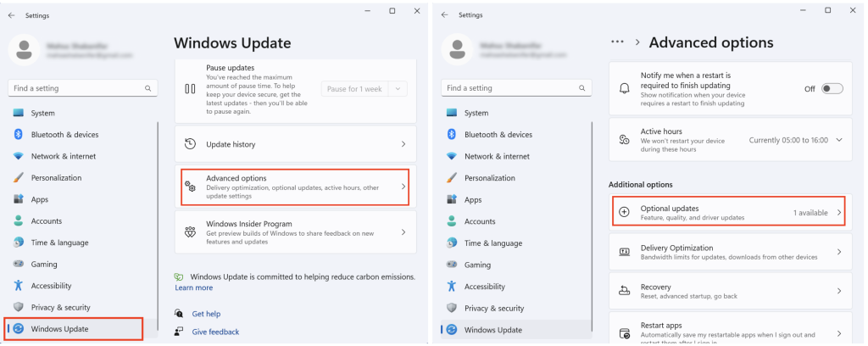This screenshot has width=868, height=346.
Task: Click restart notification bell icon
Action: [x=625, y=88]
